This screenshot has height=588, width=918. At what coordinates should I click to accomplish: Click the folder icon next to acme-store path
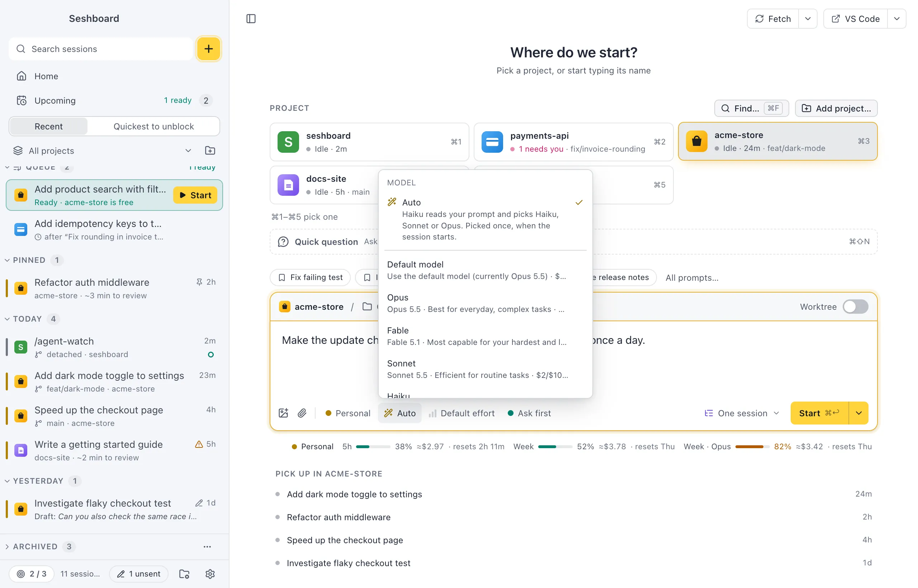coord(367,307)
